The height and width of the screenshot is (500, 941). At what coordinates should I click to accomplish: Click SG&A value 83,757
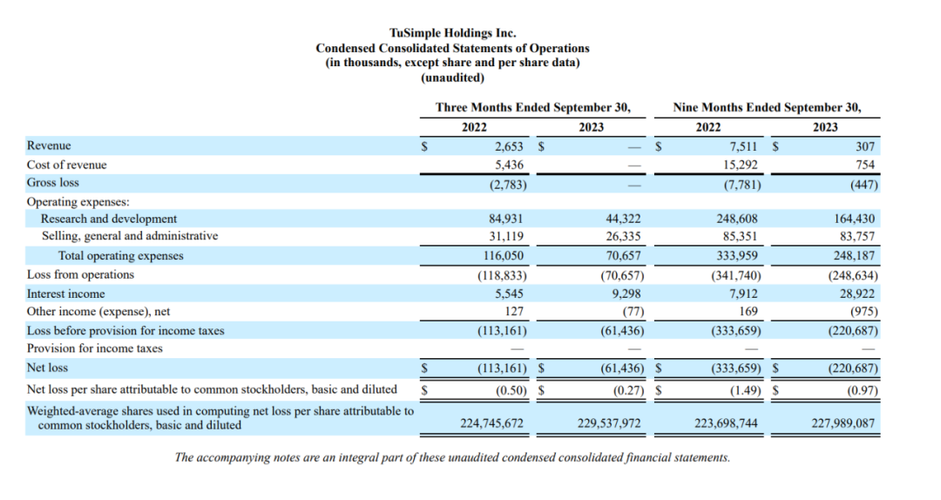click(x=857, y=236)
